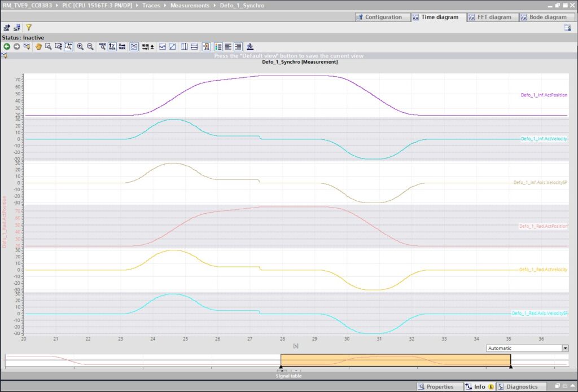The width and height of the screenshot is (578, 392).
Task: Toggle automatic Y-axis scaling to 100%
Action: 112,46
